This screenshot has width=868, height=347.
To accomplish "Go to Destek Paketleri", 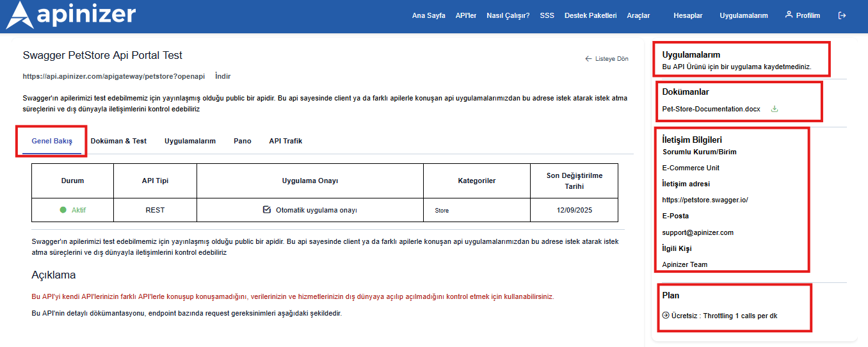I will click(590, 16).
